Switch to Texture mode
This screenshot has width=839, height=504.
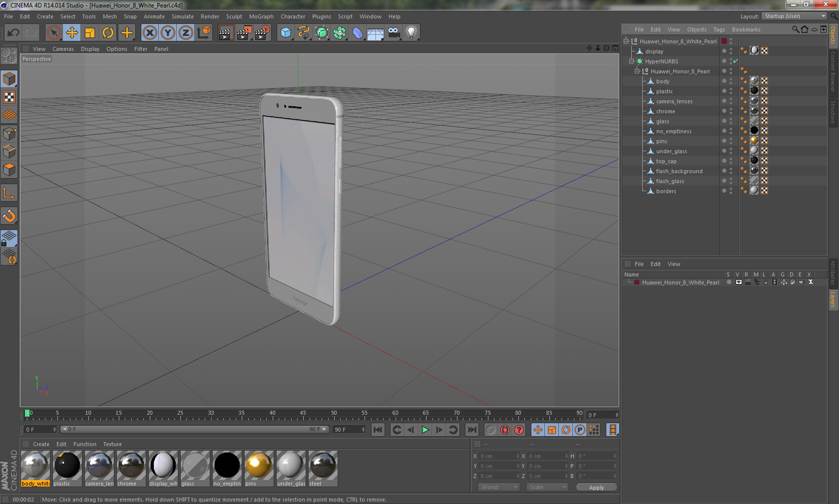click(9, 97)
